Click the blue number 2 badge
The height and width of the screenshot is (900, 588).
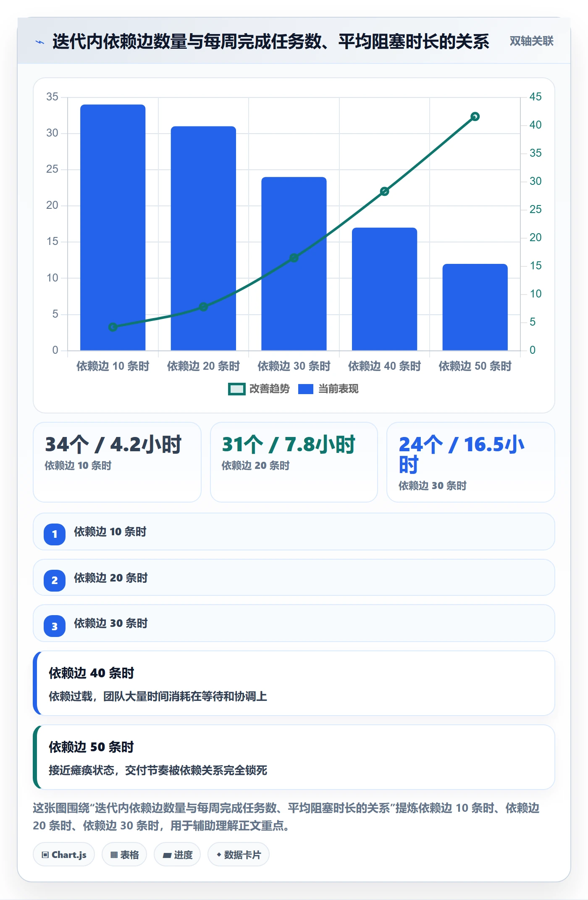pos(55,580)
